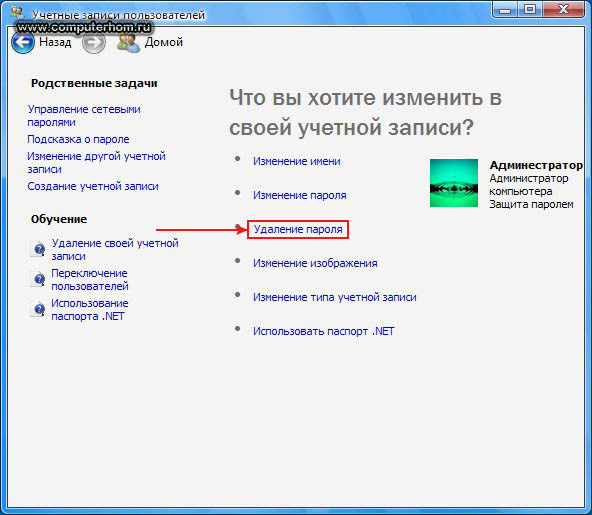Click Использовать паспорт .NET link
Screen dimensions: 592x515
[x=323, y=331]
